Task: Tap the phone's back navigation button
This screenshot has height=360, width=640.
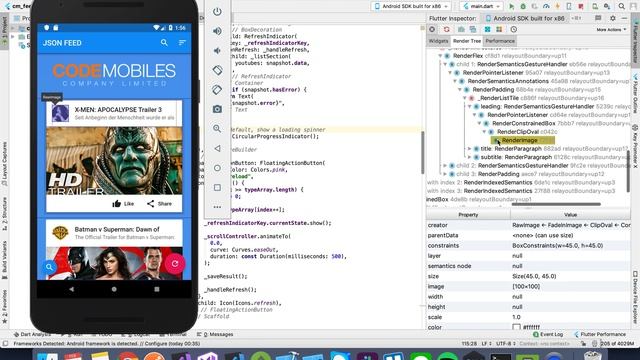Action: tap(72, 289)
